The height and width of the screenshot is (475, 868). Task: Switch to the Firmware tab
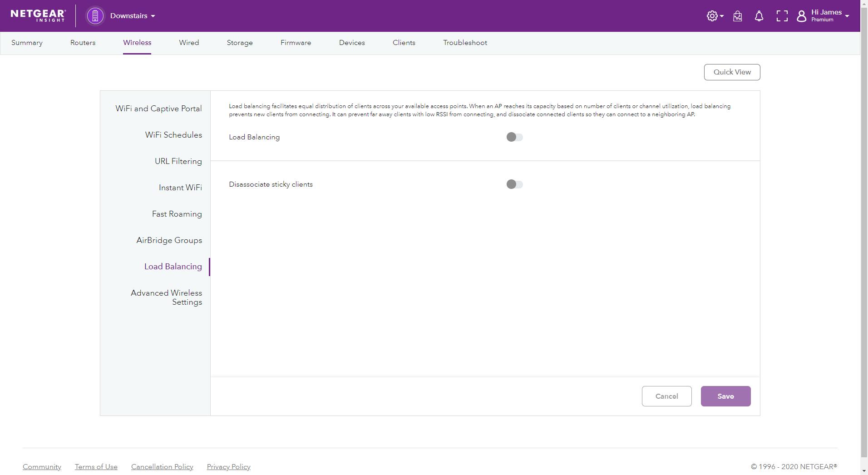pos(296,43)
